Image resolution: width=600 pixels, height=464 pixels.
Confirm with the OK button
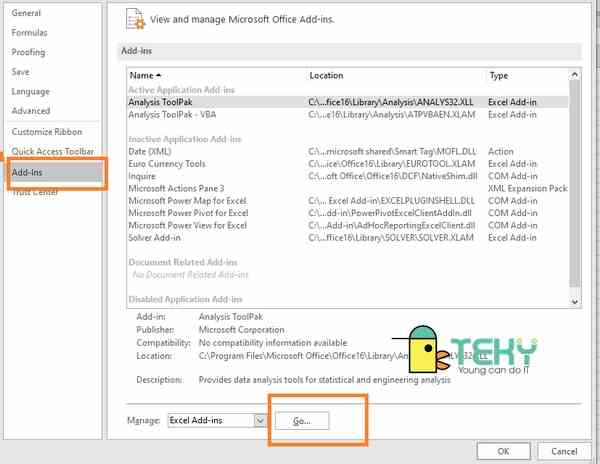point(504,451)
